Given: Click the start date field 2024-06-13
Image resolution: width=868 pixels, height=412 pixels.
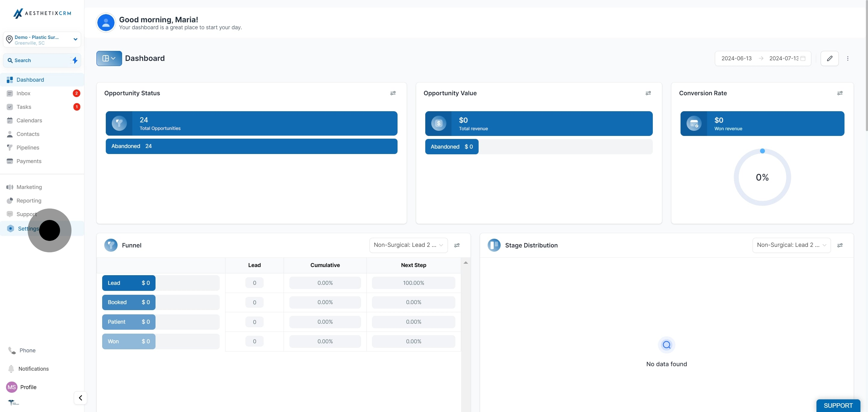Looking at the screenshot, I should tap(736, 58).
